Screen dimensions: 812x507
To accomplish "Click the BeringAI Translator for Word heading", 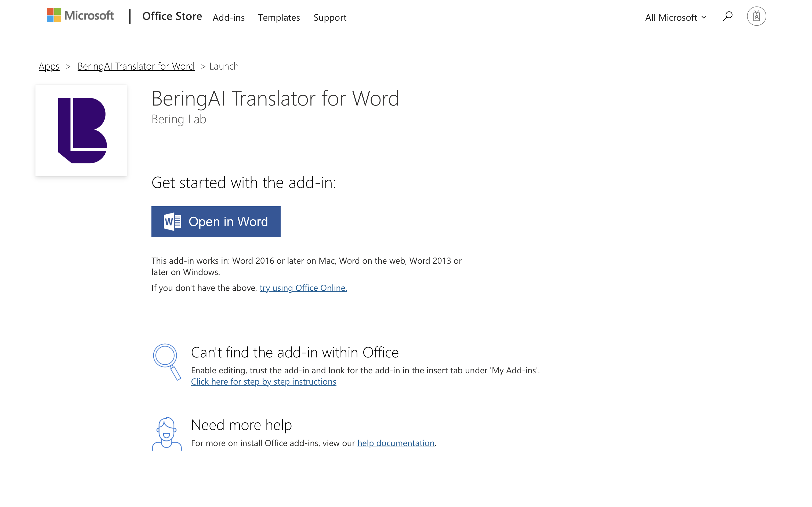I will coord(275,98).
